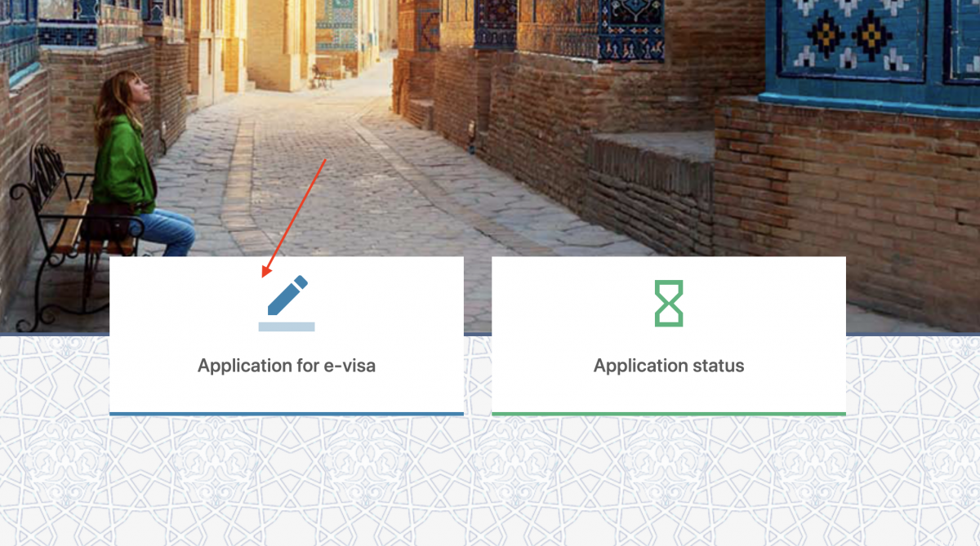
Task: Click the light-blue line under the pencil
Action: tap(287, 326)
